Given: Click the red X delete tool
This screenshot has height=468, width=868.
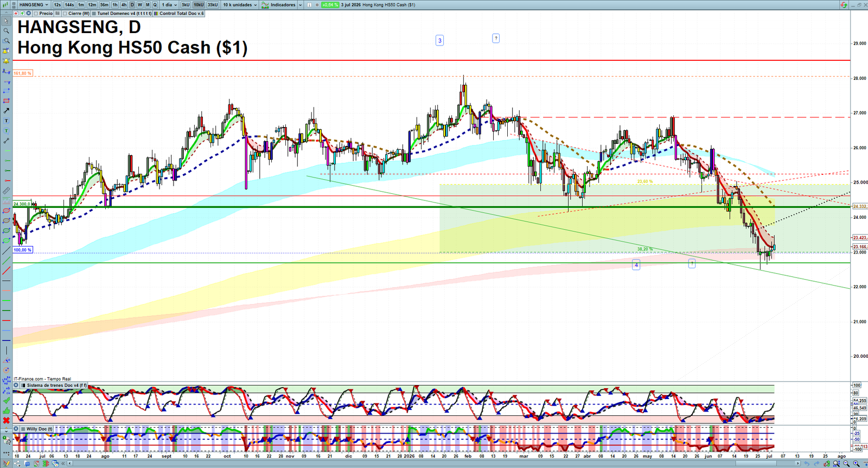Looking at the screenshot, I should click(x=6, y=420).
